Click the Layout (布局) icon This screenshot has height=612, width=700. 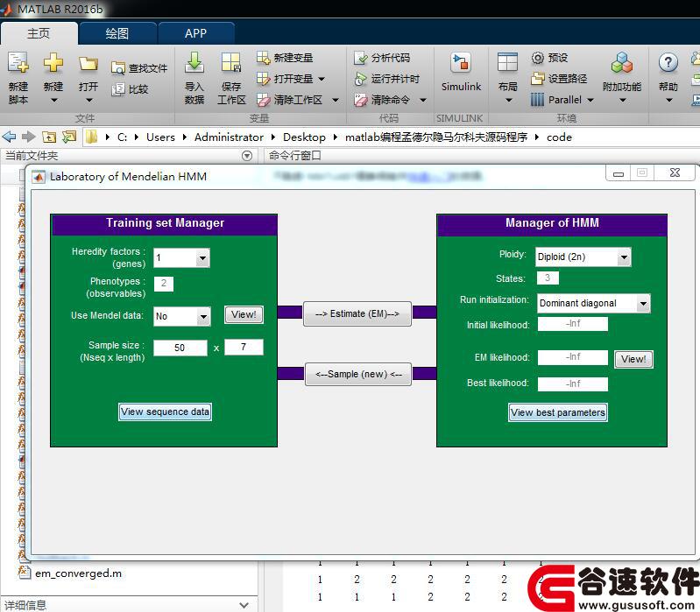tap(507, 62)
